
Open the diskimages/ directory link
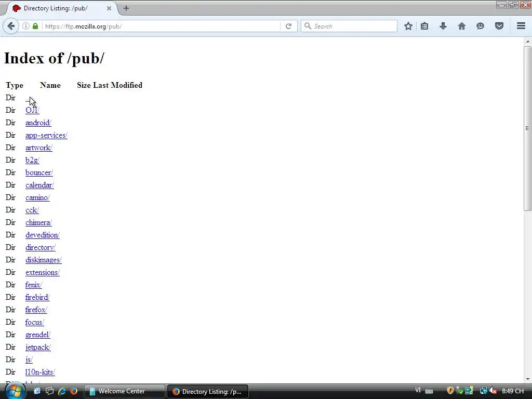click(x=44, y=260)
